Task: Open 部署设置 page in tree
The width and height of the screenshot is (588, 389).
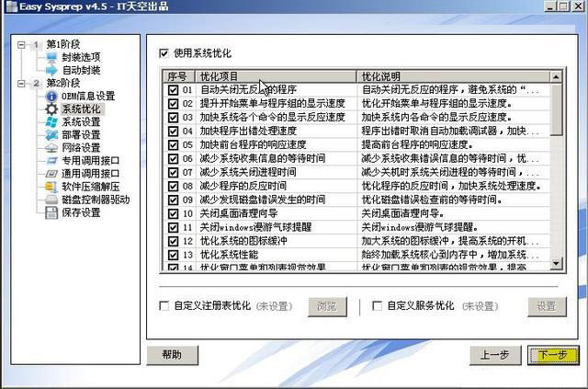Action: 81,135
